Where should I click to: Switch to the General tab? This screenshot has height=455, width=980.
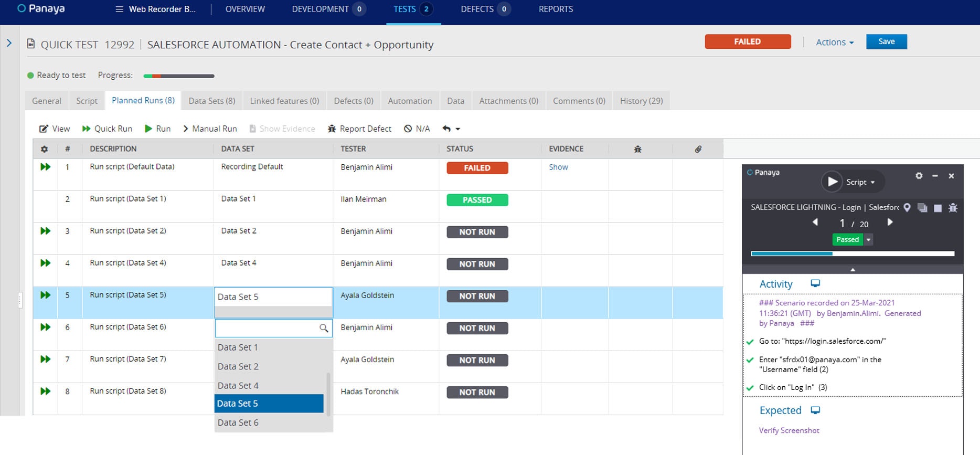pos(47,101)
